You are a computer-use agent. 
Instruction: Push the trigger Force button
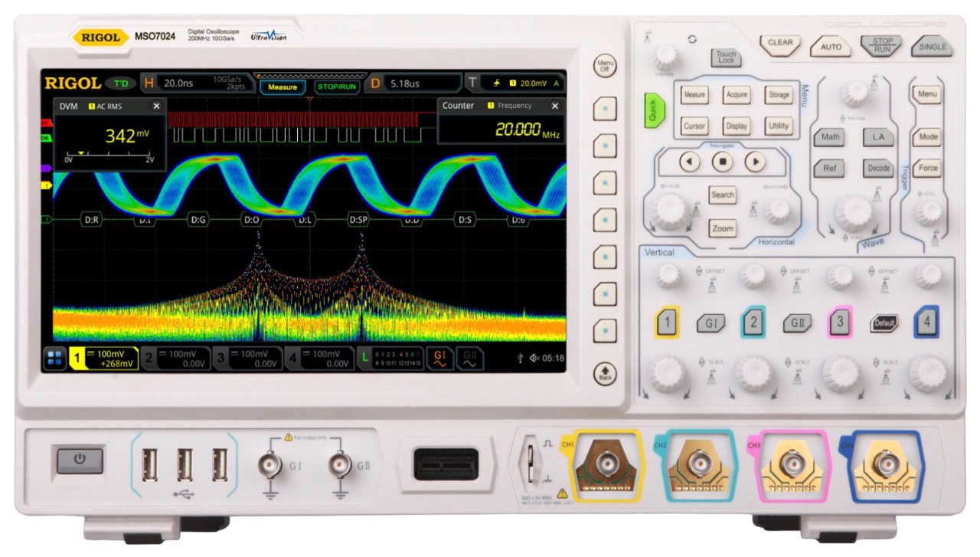[x=927, y=169]
